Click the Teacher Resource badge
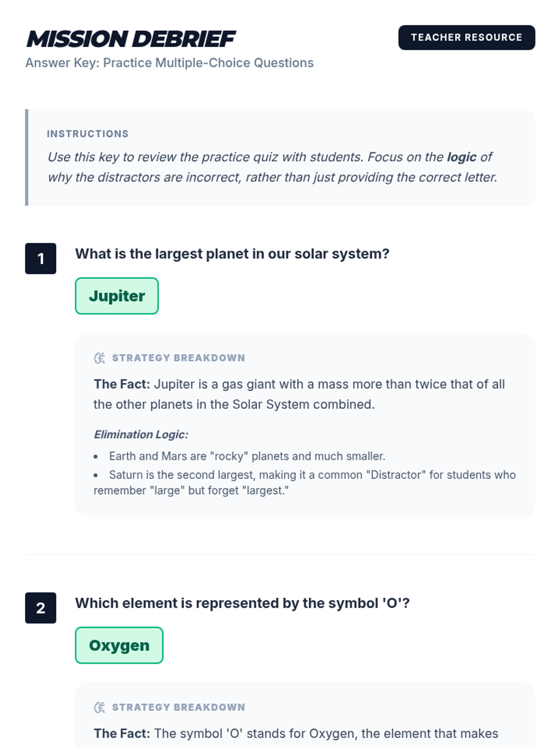The height and width of the screenshot is (747, 560). click(466, 37)
